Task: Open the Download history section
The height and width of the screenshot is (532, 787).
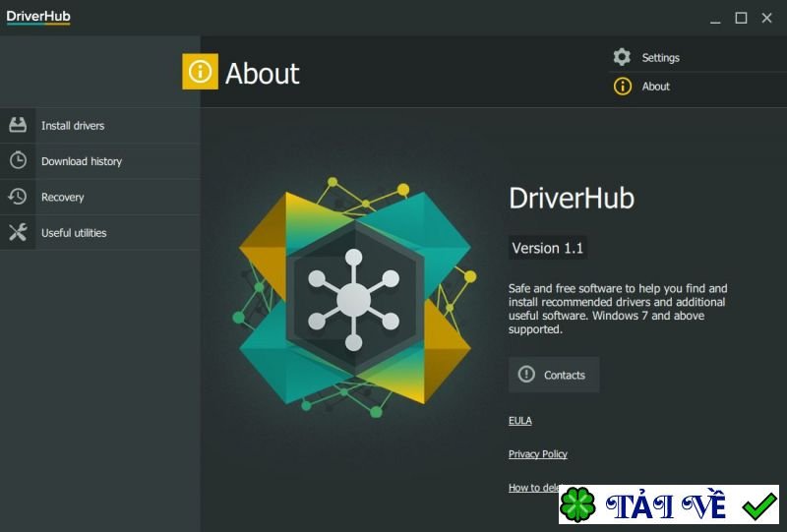Action: [x=100, y=161]
